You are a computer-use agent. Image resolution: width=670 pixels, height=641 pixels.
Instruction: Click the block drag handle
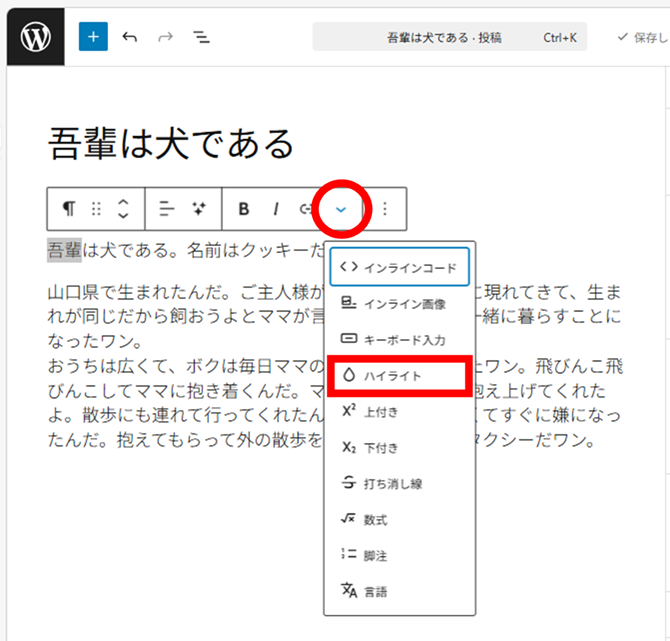pos(97,209)
